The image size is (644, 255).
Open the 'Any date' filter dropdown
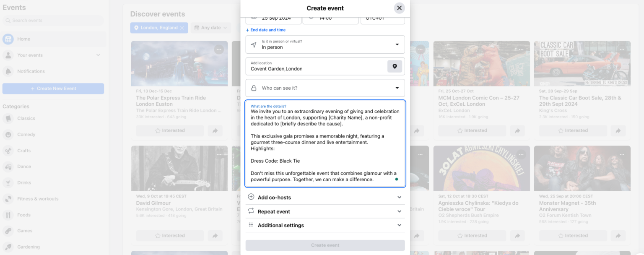click(x=211, y=27)
